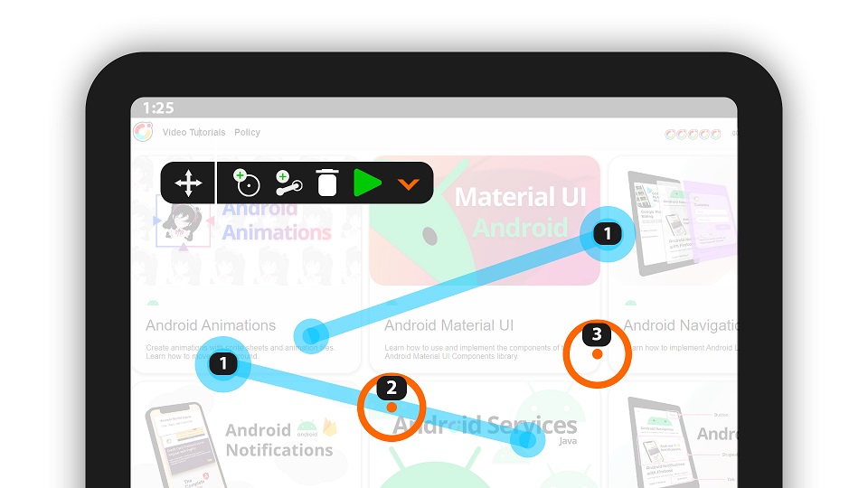Delete the last target with the trash icon
This screenshot has width=868, height=488.
(327, 183)
